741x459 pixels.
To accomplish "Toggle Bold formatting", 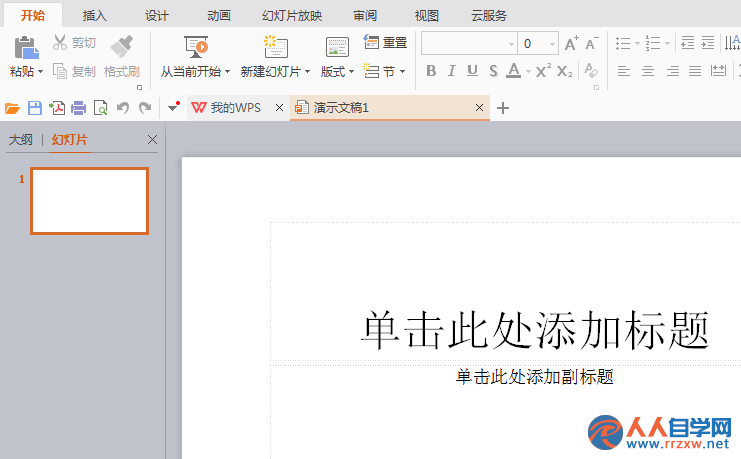I will point(431,71).
